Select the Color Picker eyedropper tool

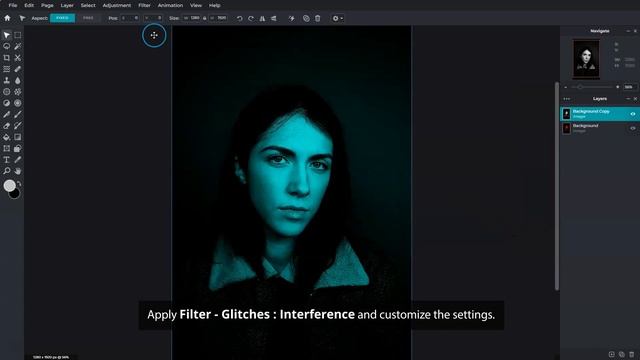tap(18, 160)
